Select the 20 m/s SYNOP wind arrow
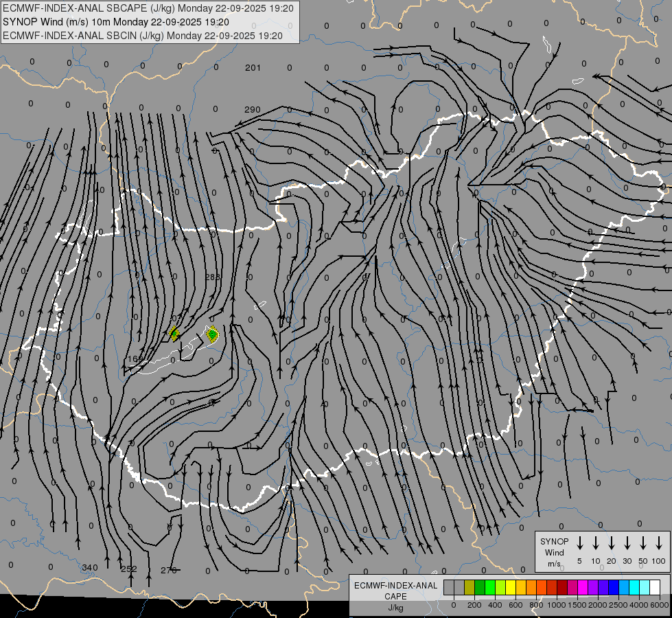 (x=611, y=543)
